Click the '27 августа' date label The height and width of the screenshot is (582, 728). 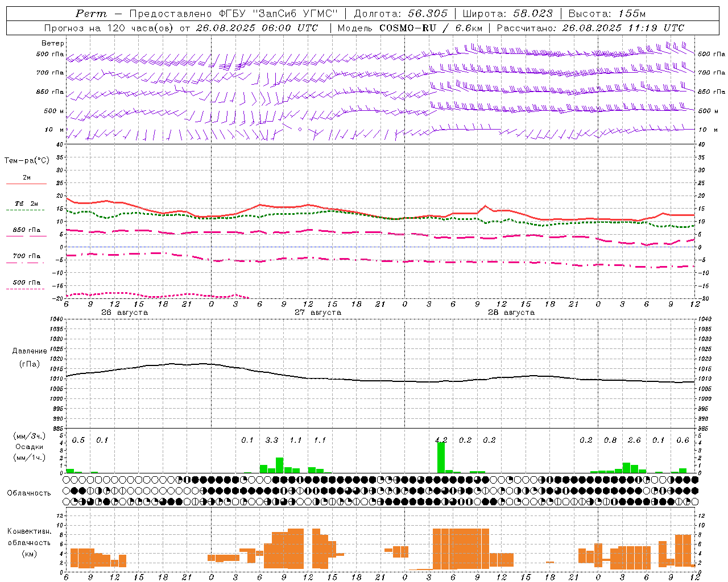click(x=318, y=313)
